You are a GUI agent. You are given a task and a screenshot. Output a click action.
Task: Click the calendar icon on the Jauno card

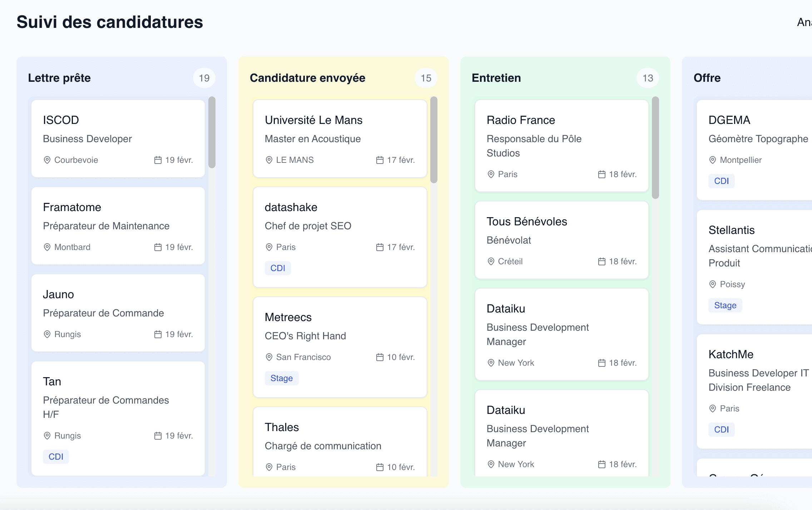(158, 334)
